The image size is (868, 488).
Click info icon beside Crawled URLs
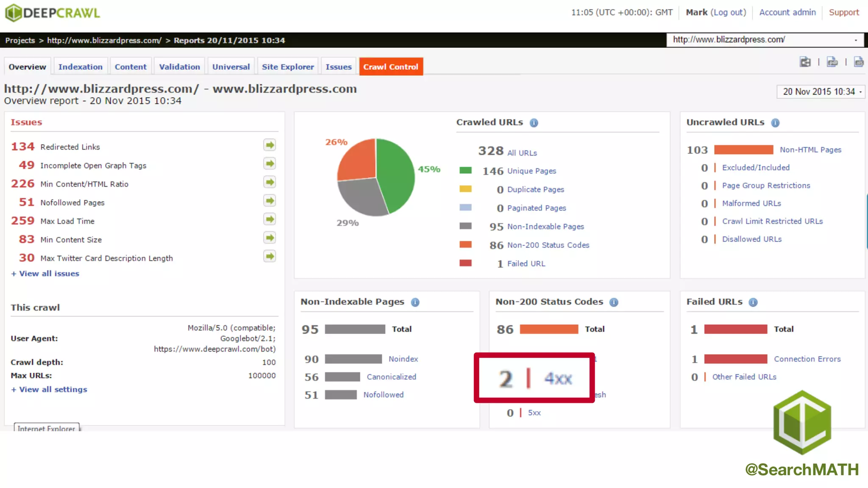(x=534, y=123)
